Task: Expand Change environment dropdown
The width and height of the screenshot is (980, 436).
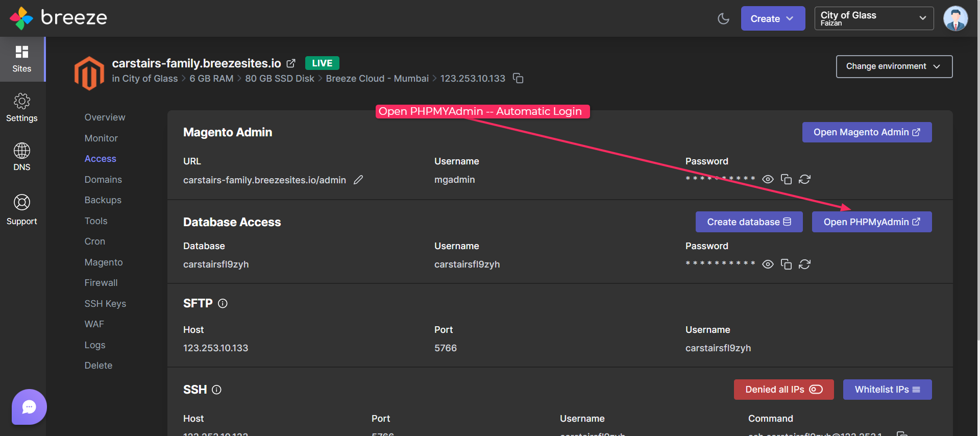Action: pos(894,66)
